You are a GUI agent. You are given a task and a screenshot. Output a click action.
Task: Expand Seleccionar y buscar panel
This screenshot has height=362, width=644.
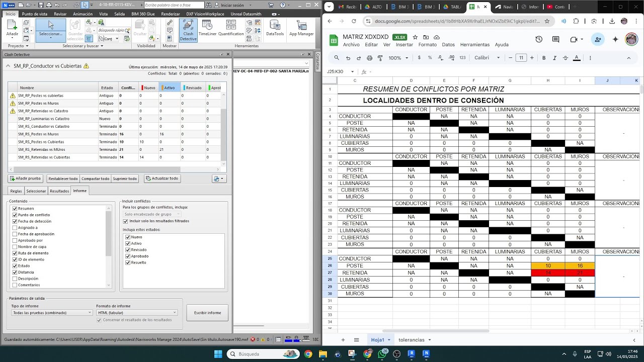click(83, 46)
